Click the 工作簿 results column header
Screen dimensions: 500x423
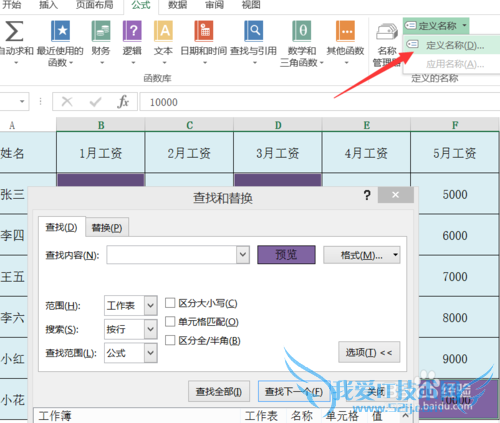coord(137,416)
